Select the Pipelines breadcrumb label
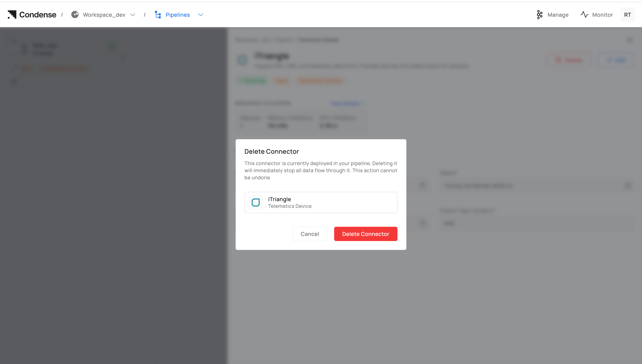This screenshot has height=364, width=642. coord(177,15)
